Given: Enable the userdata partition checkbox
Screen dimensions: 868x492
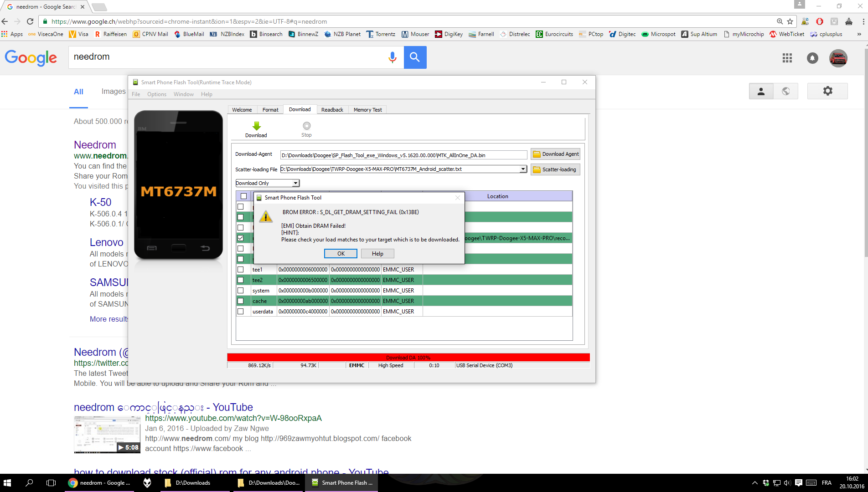Looking at the screenshot, I should click(241, 312).
